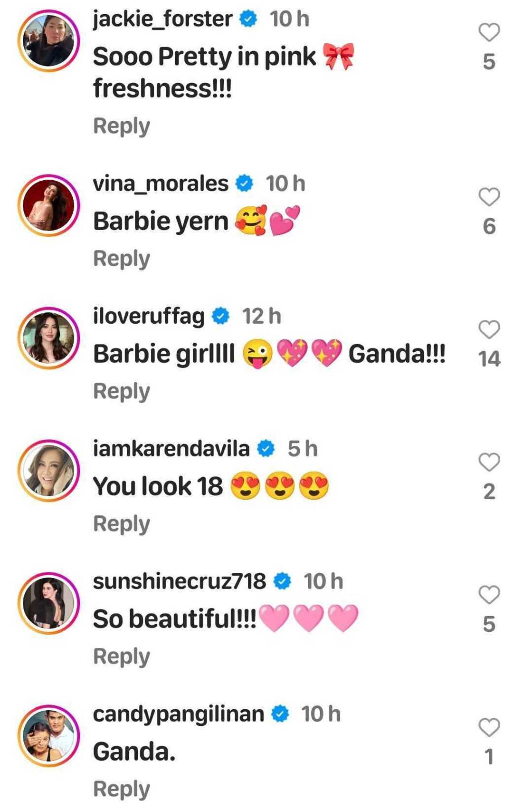Screen dimensions: 532x811
Task: Reply to sunshinecruz718's comment
Action: pyautogui.click(x=122, y=657)
